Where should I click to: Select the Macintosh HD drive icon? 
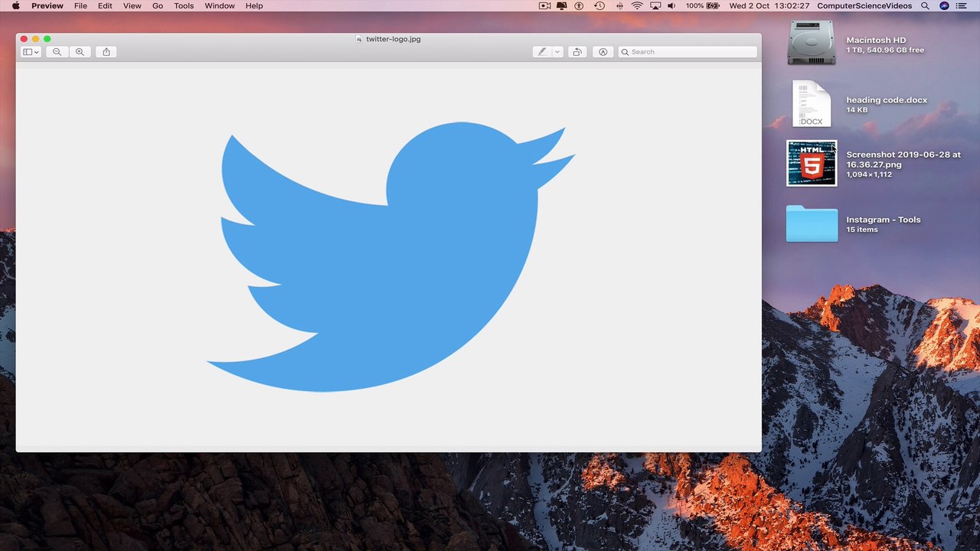812,43
